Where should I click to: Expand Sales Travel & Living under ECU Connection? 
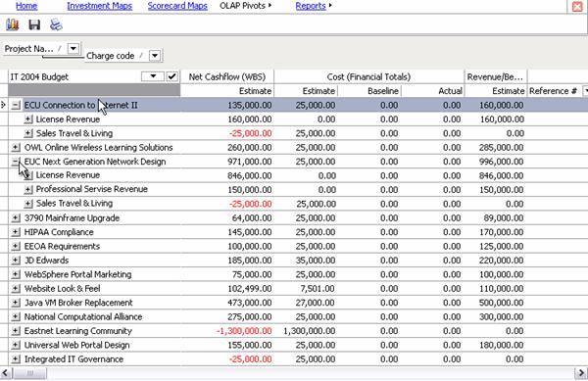click(x=28, y=133)
